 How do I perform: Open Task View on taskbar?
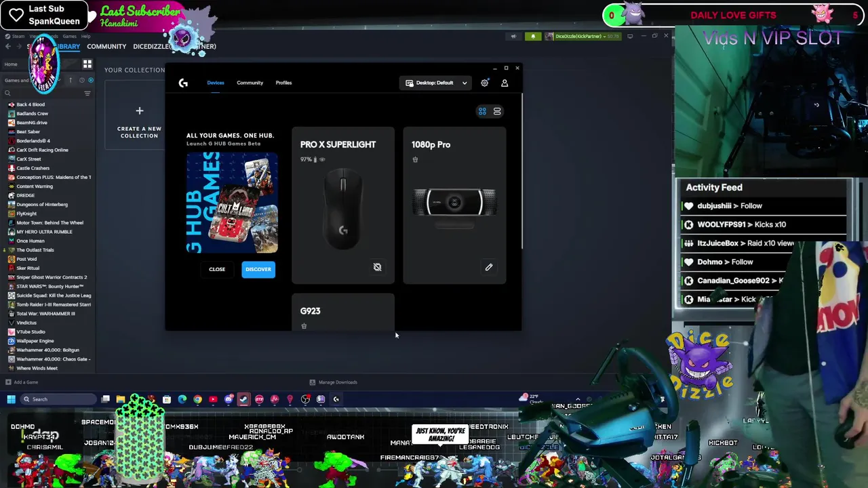click(106, 399)
